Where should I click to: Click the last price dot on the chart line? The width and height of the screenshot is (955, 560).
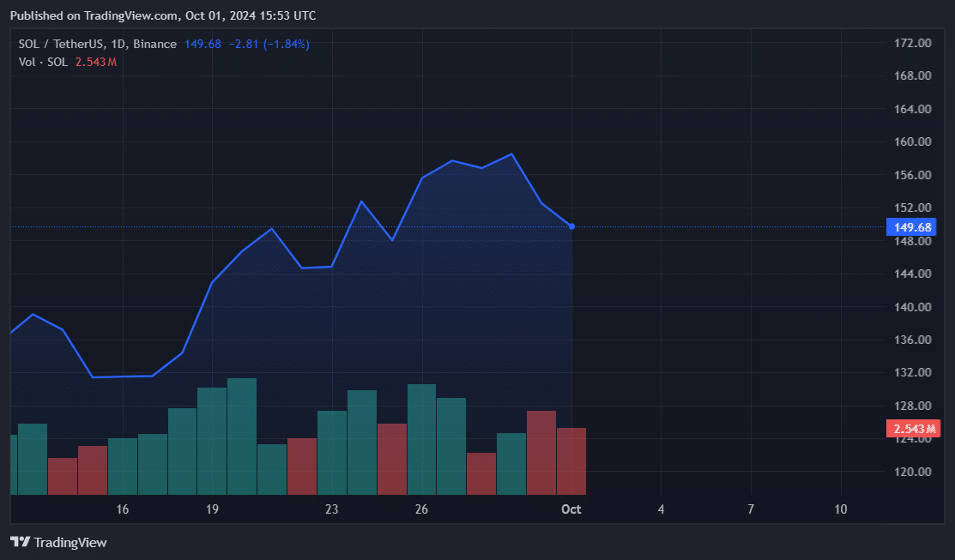coord(570,226)
